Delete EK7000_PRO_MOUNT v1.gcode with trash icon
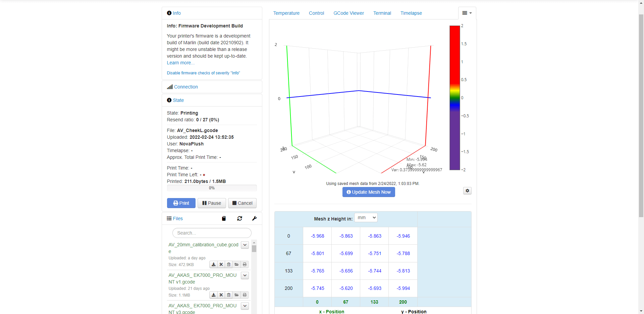The width and height of the screenshot is (644, 314). pyautogui.click(x=229, y=295)
